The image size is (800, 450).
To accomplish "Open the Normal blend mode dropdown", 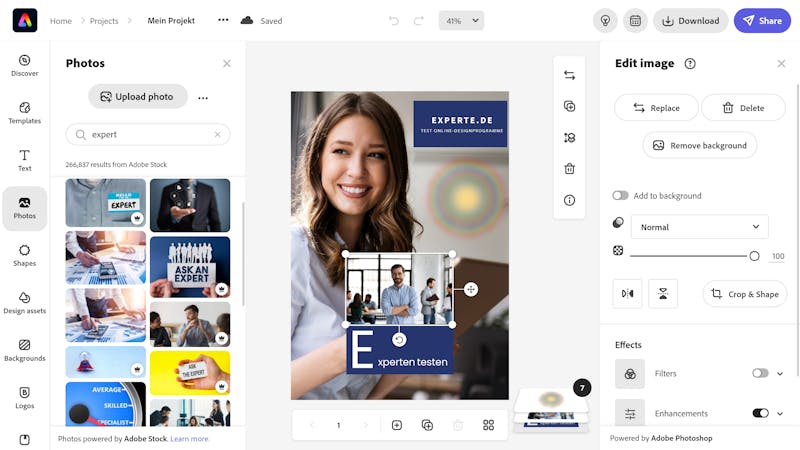I will 699,227.
